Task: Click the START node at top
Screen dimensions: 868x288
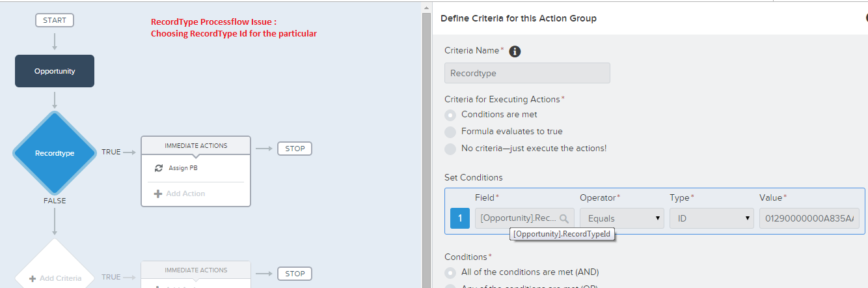Action: 55,20
